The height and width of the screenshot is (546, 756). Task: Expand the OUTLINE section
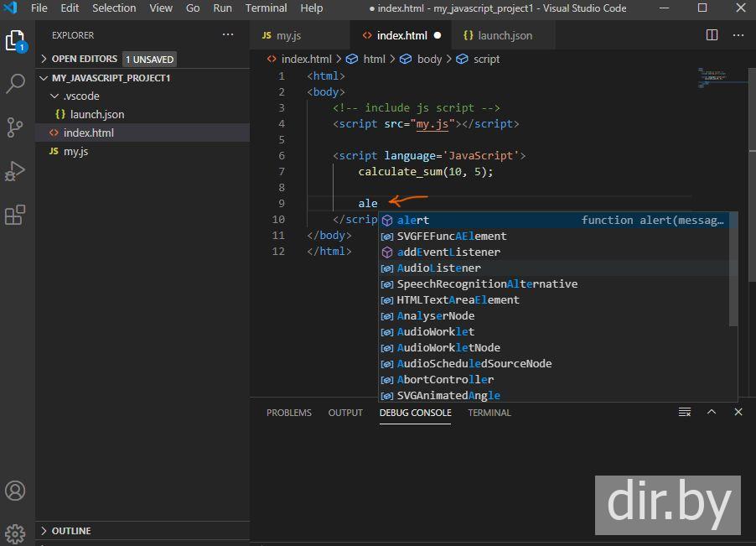[71, 531]
